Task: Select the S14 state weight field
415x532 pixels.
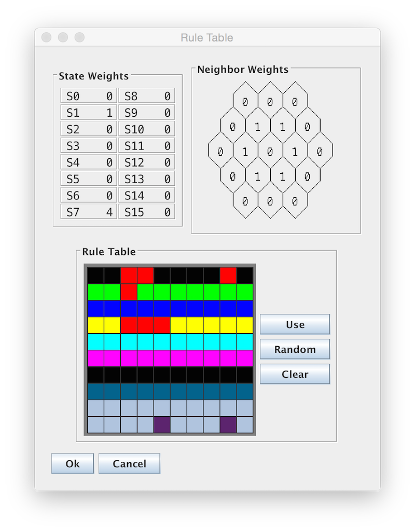Action: point(147,196)
